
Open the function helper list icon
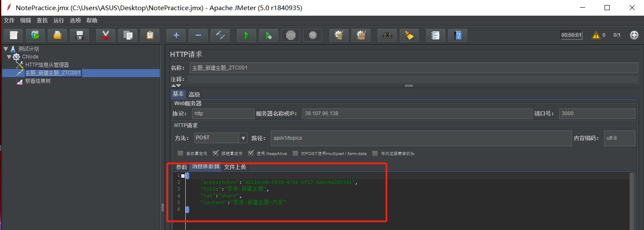[x=435, y=35]
